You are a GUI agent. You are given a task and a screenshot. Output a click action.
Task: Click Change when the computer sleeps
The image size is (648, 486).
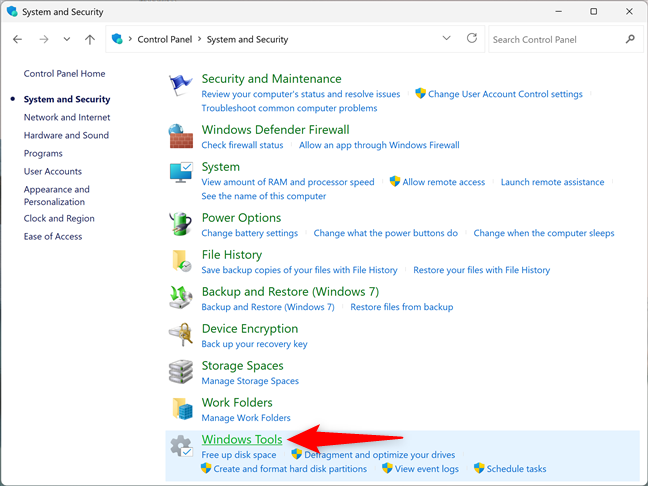[x=544, y=233]
